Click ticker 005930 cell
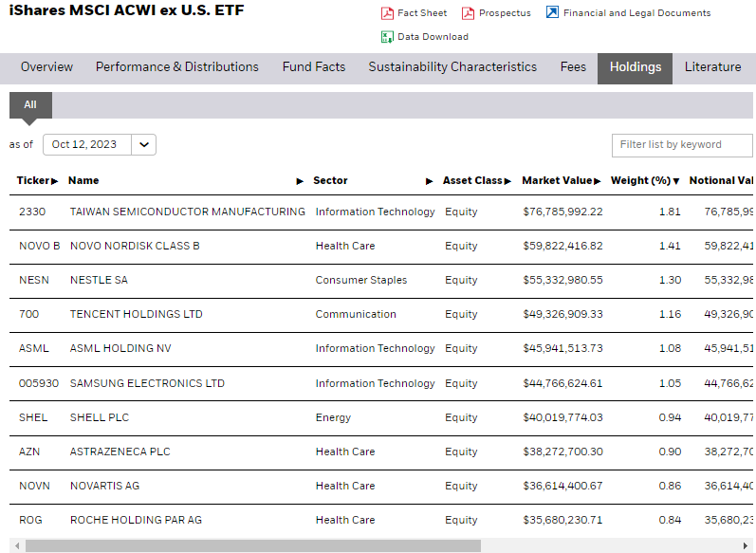756x553 pixels. pos(39,383)
